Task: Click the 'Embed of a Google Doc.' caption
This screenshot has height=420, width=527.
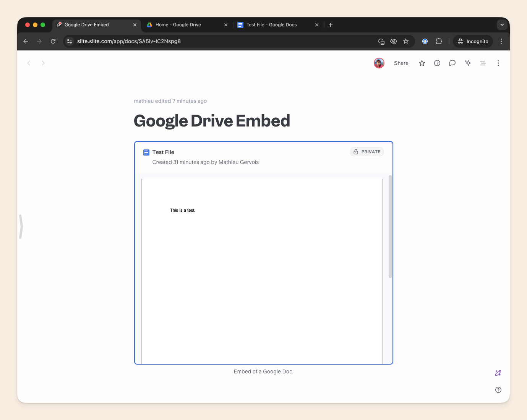Action: click(264, 371)
